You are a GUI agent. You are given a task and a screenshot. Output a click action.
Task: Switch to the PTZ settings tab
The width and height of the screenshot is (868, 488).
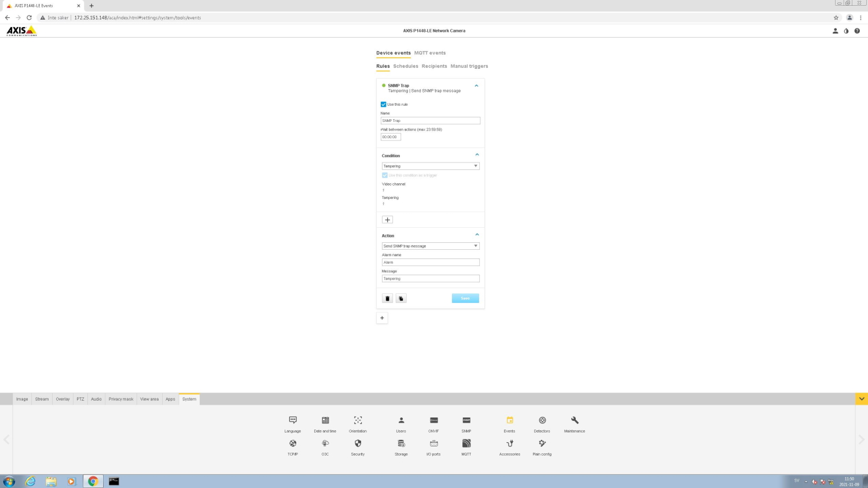click(80, 399)
